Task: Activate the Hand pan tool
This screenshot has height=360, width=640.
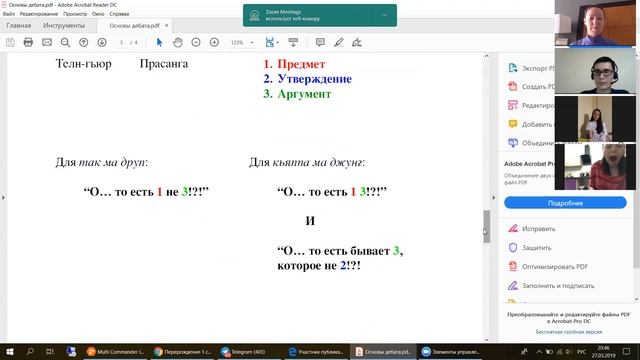Action: click(x=178, y=42)
